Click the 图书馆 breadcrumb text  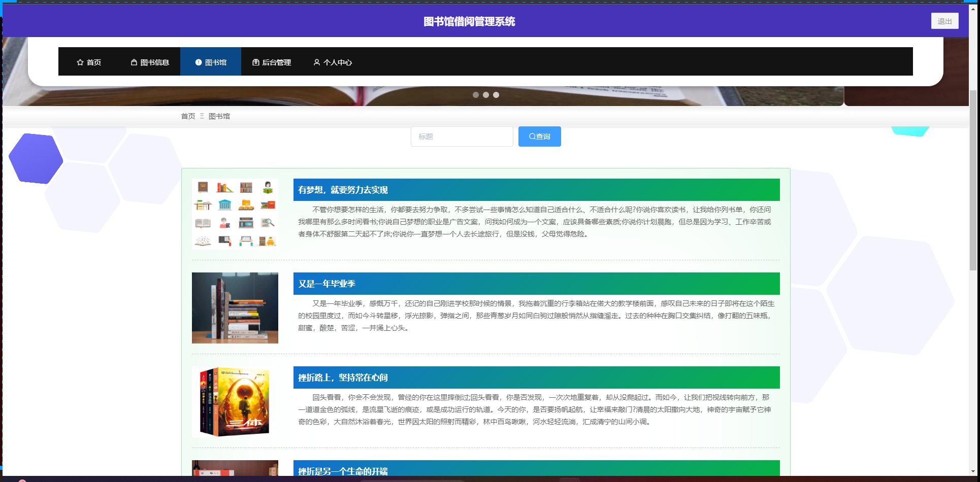tap(219, 116)
